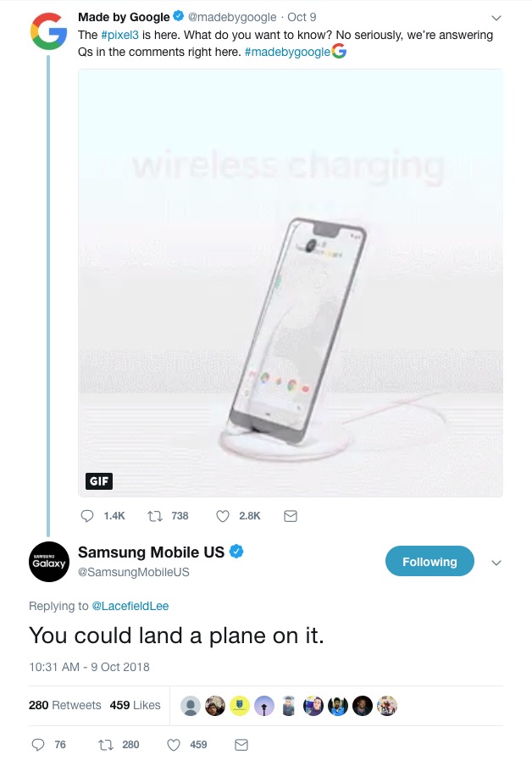Visit the @LacefieldLee profile mention
The height and width of the screenshot is (766, 532).
[130, 606]
